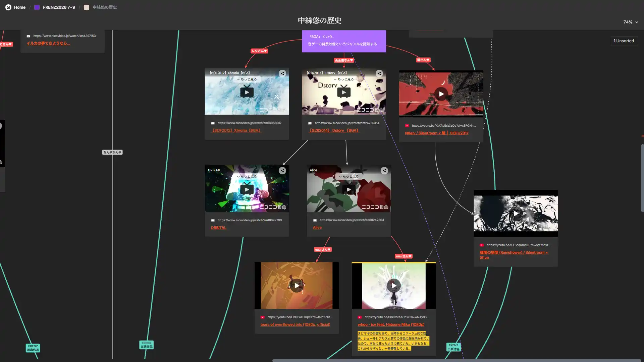Click niconico favicon beside sm18242504 URL
The width and height of the screenshot is (644, 362).
pos(315,221)
